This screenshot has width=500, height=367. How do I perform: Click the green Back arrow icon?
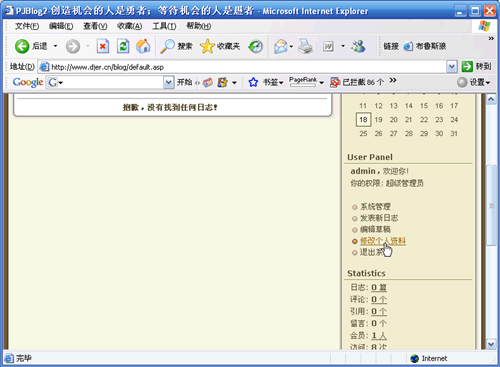pyautogui.click(x=22, y=46)
